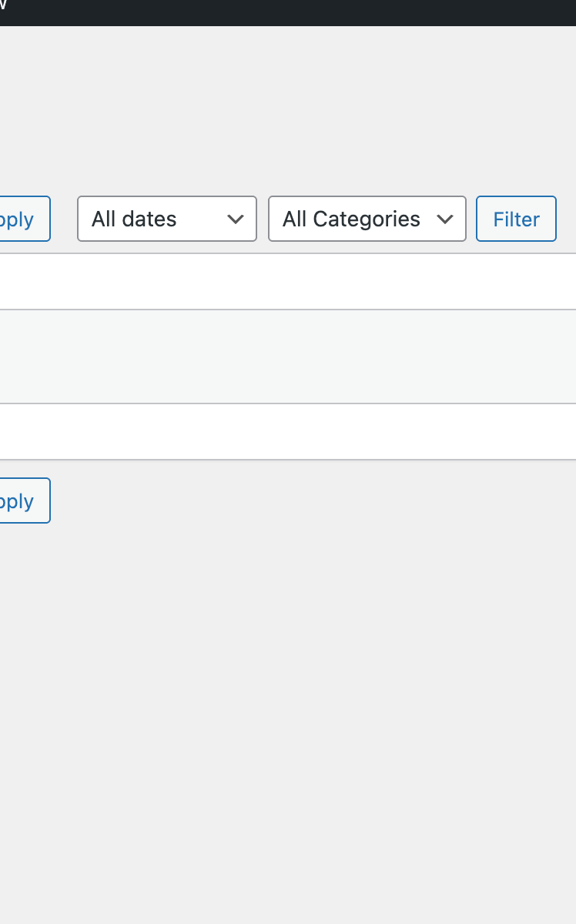Click the dark admin toolbar at top

(288, 12)
